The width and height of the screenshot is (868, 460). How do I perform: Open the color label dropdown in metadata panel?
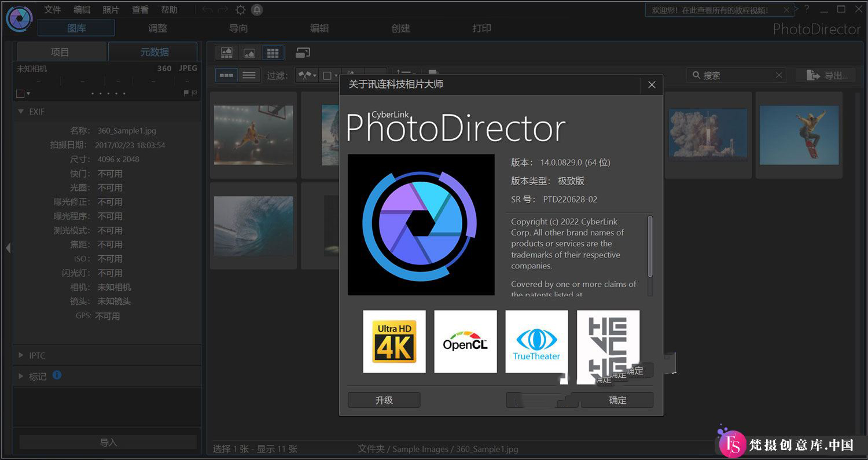click(x=23, y=93)
